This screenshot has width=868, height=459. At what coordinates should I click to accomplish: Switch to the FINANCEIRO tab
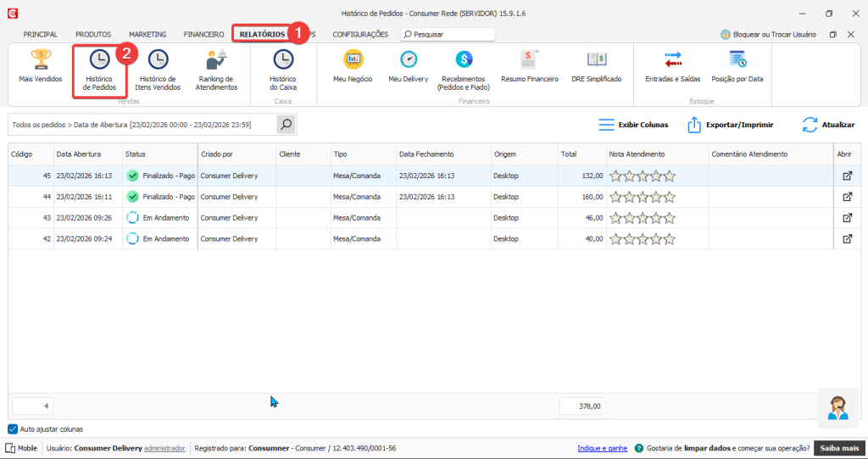(x=203, y=35)
